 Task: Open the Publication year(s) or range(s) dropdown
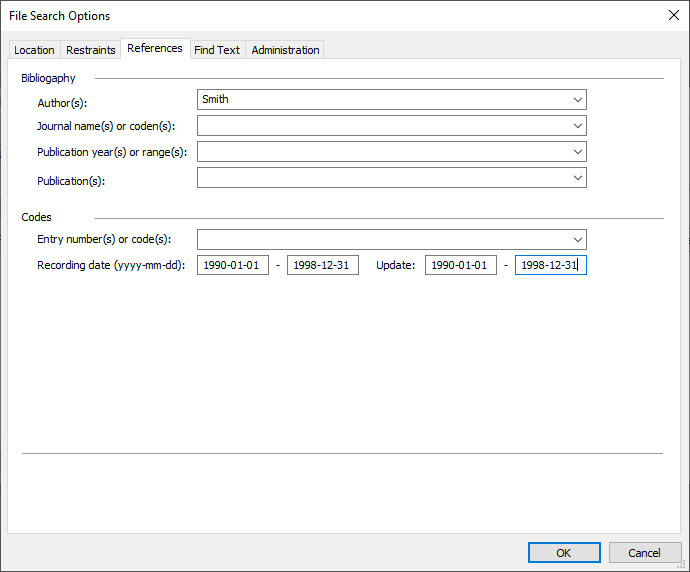coord(578,152)
